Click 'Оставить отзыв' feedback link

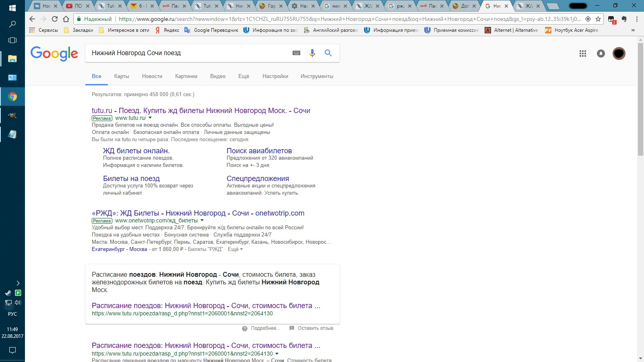tap(316, 328)
